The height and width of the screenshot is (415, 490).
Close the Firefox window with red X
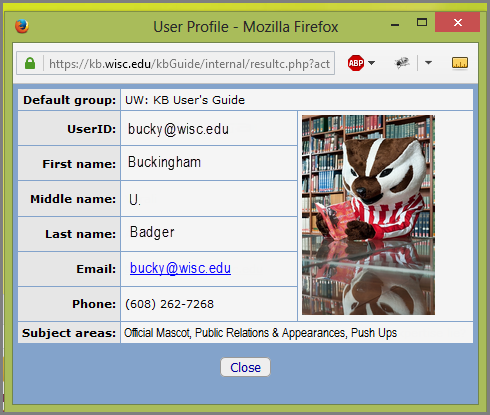(457, 22)
